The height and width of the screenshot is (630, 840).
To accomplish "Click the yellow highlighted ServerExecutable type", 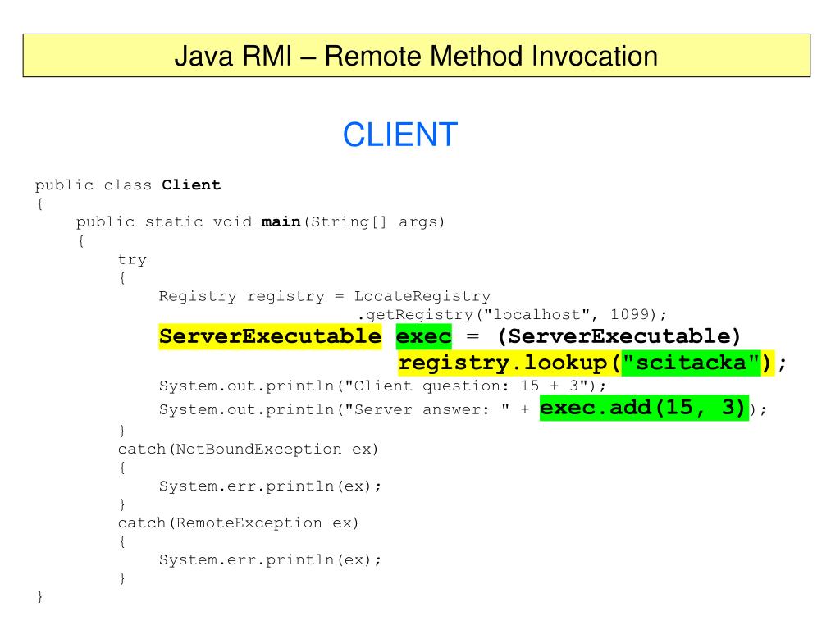I will (x=270, y=336).
